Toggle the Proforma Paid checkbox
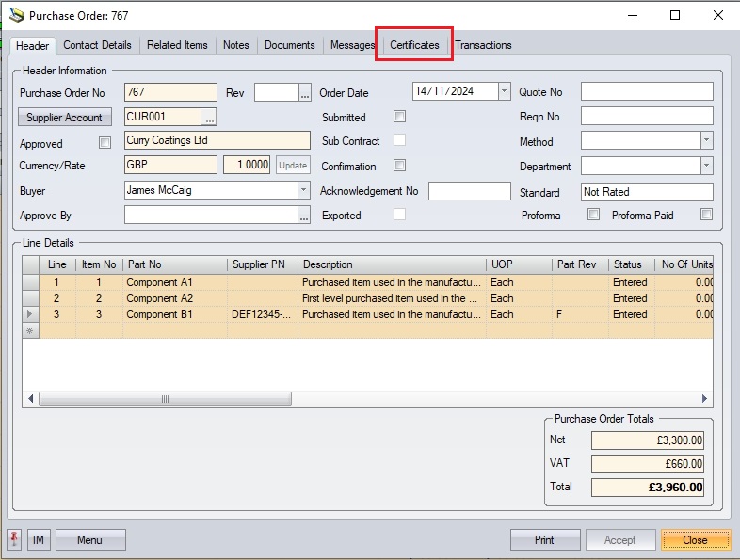This screenshot has height=560, width=740. tap(706, 215)
